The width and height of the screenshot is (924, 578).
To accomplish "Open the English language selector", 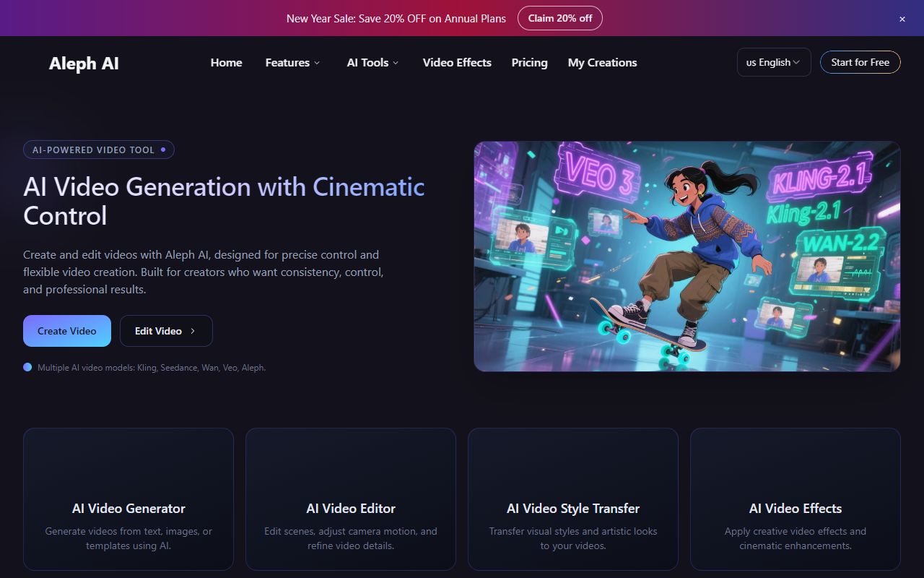I will 774,62.
